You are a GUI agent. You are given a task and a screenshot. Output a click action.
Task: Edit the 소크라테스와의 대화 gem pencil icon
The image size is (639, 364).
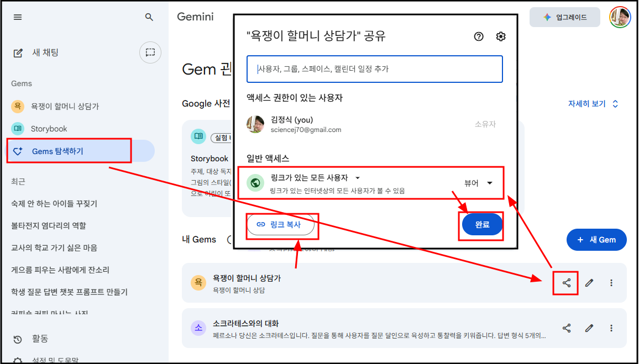click(589, 328)
